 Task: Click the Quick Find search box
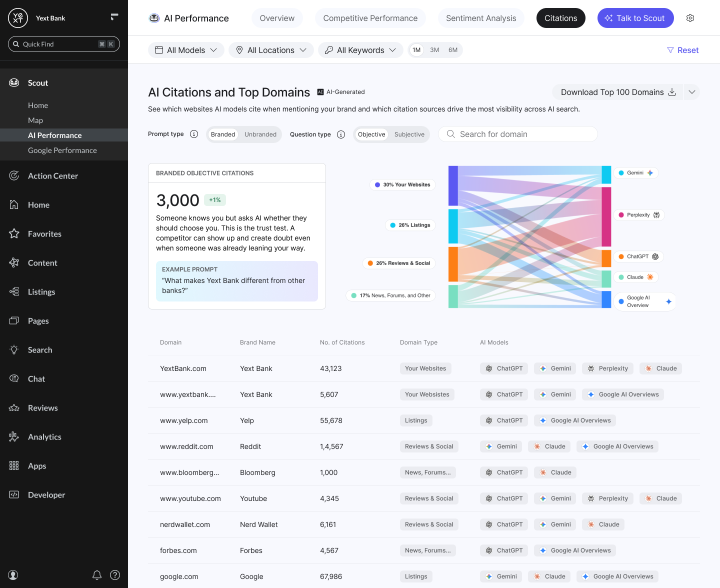click(64, 44)
